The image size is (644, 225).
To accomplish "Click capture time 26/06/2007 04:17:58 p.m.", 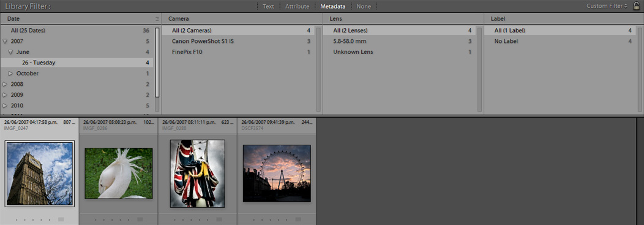I will point(31,122).
